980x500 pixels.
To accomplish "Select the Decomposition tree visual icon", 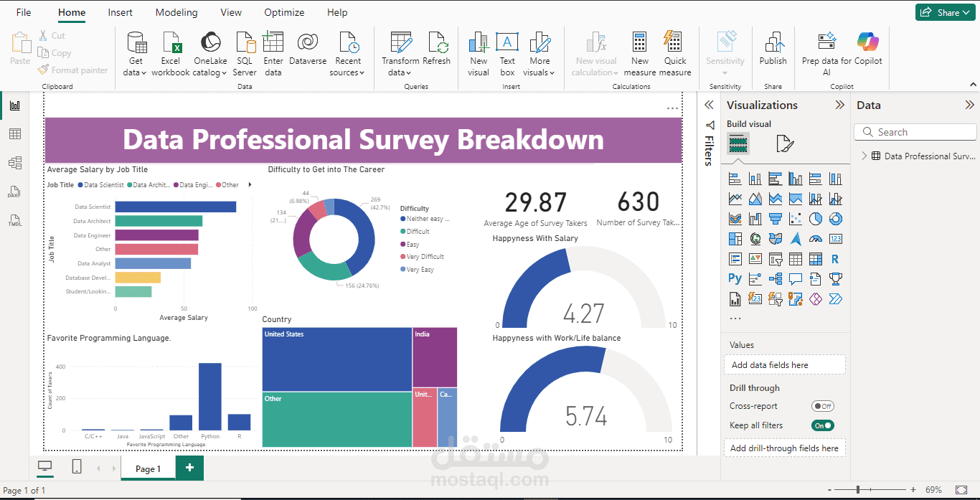I will click(x=776, y=279).
